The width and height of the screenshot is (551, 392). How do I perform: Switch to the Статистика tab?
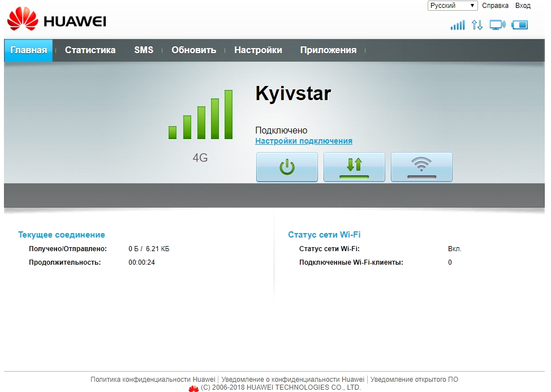[91, 50]
